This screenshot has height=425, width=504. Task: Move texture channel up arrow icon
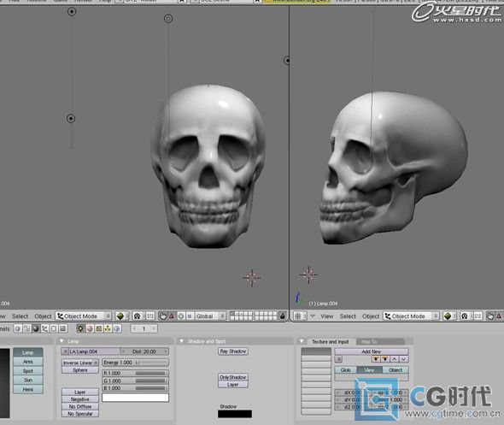coord(395,359)
